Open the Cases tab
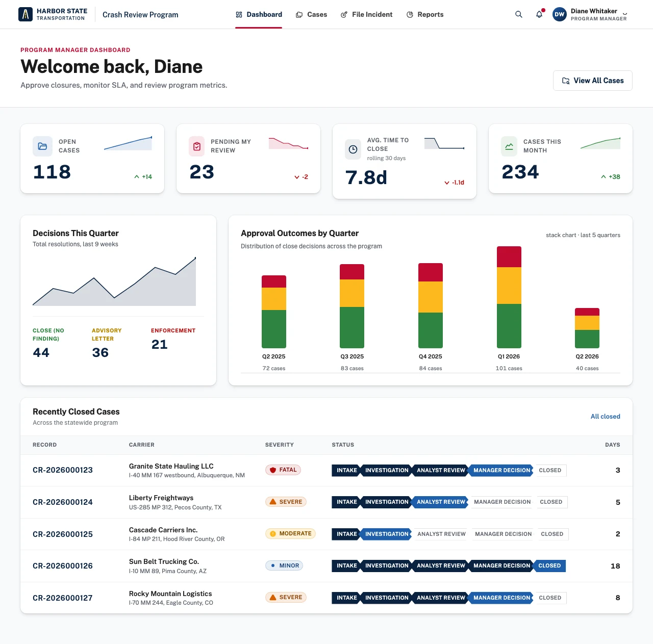 coord(311,14)
